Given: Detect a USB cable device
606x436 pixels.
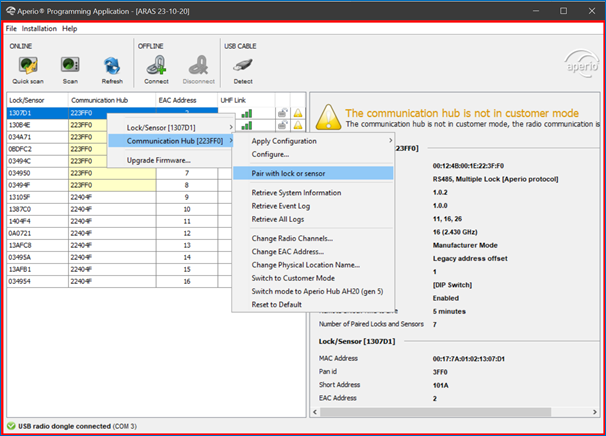Looking at the screenshot, I should [x=243, y=70].
